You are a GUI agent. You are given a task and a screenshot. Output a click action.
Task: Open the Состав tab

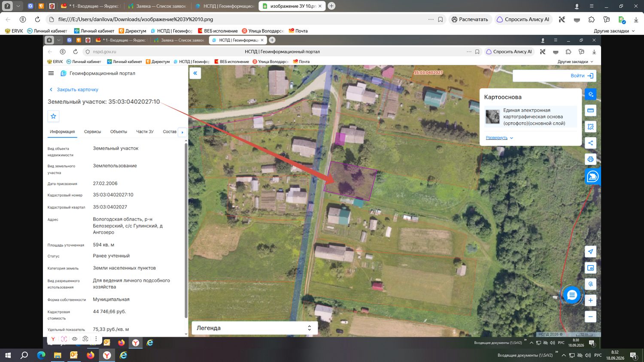tap(170, 132)
